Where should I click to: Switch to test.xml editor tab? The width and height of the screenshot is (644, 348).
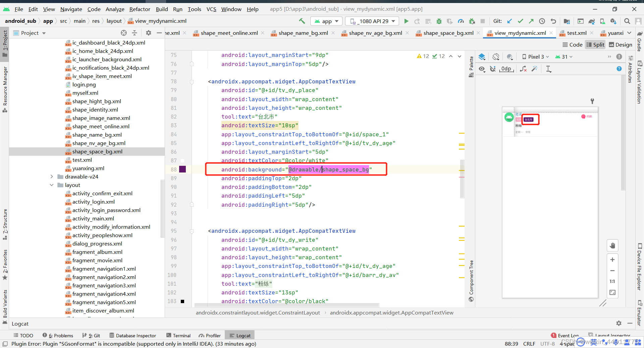[576, 33]
